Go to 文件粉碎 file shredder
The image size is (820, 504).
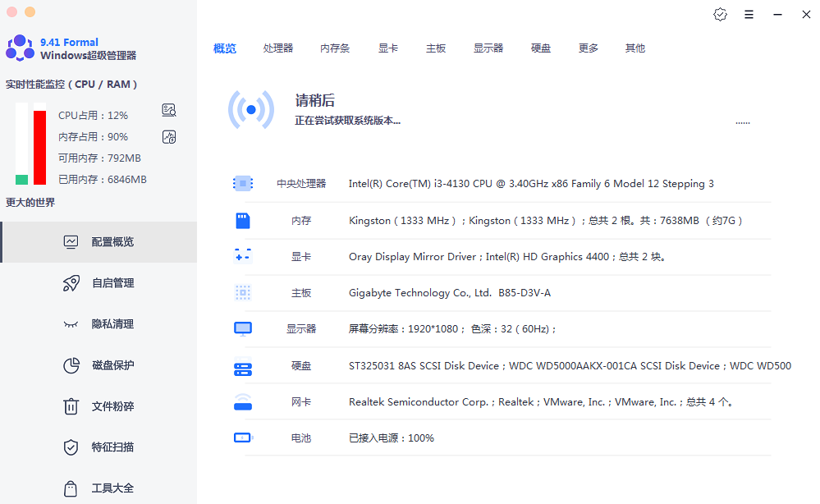pos(112,406)
